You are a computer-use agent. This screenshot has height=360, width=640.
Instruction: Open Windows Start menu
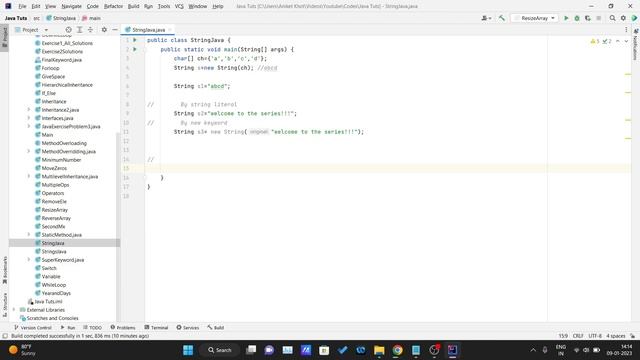pyautogui.click(x=188, y=350)
